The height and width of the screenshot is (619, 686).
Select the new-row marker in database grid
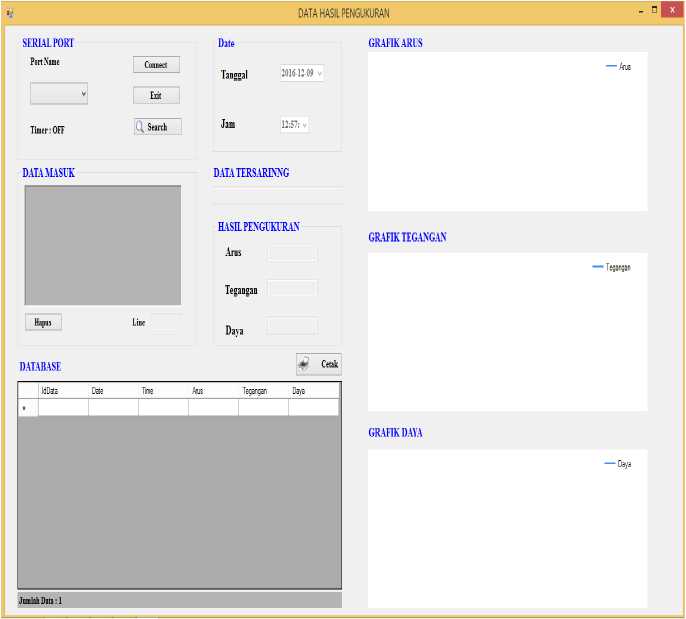point(24,408)
